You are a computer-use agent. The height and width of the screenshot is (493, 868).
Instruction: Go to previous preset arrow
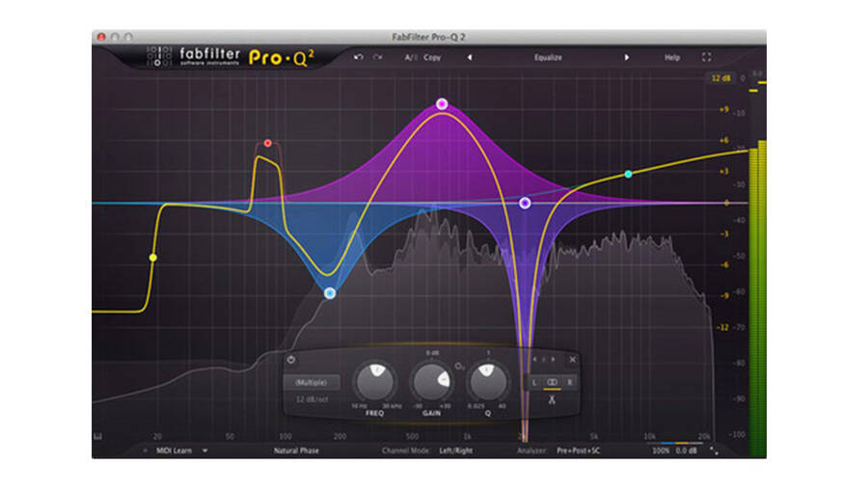tap(470, 57)
